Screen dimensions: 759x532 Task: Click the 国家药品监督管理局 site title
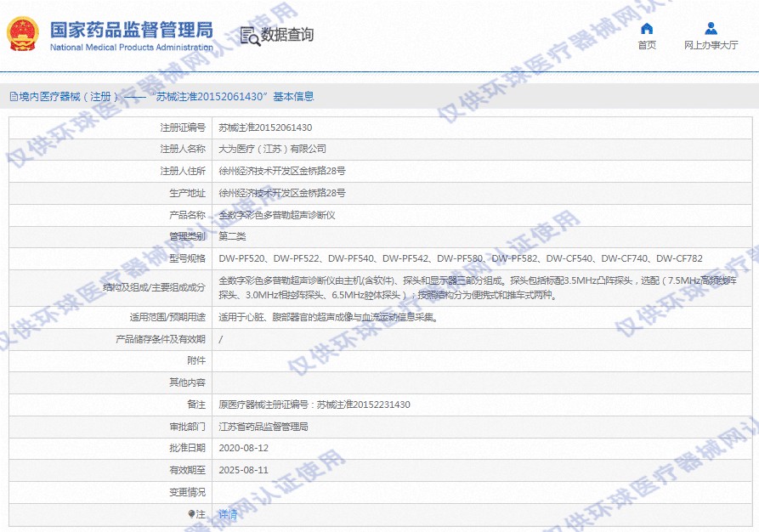coord(132,30)
